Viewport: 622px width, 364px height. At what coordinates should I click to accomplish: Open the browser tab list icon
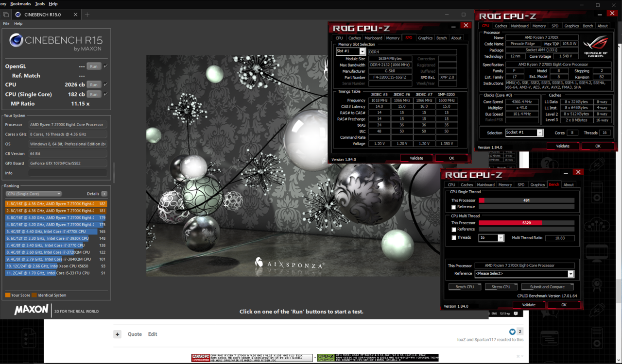click(6, 15)
